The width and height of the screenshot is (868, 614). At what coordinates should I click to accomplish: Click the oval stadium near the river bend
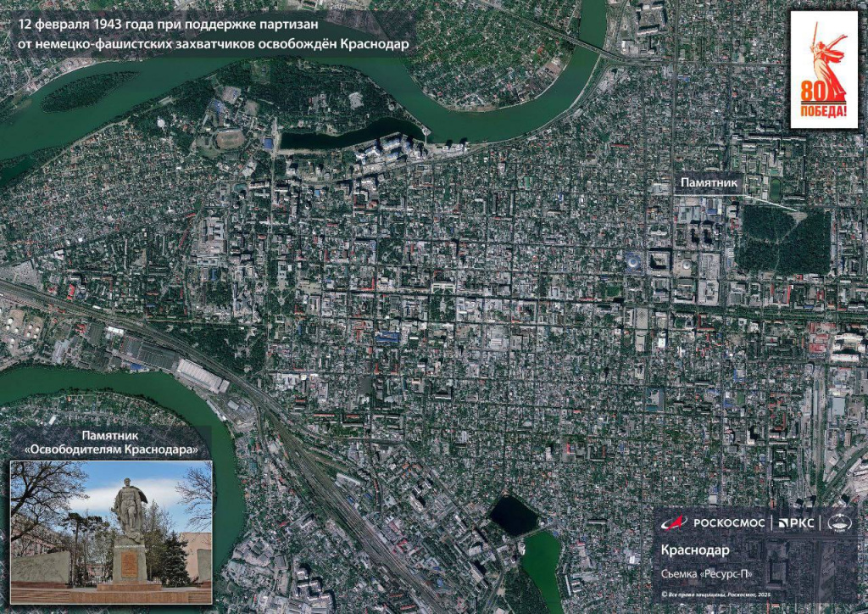[x=229, y=139]
